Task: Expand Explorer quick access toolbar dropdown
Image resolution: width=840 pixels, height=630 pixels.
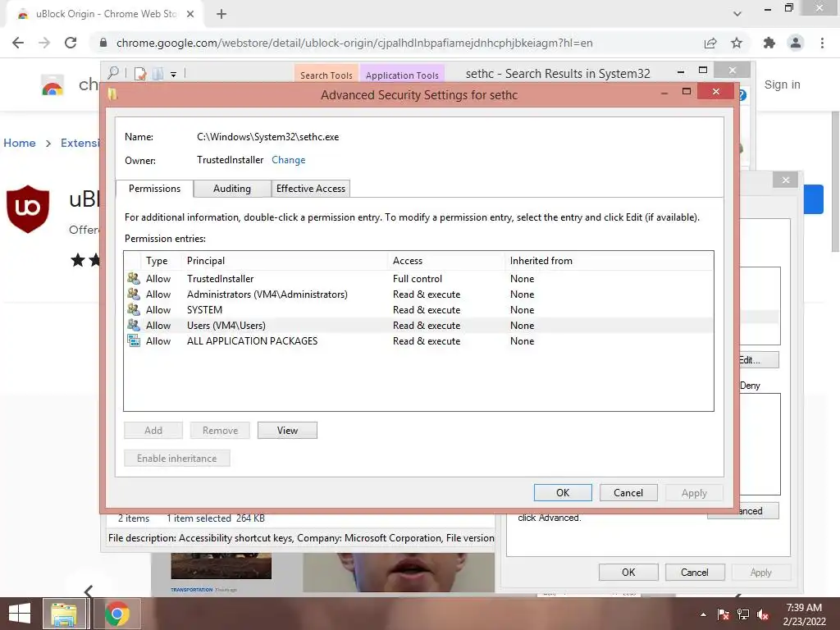Action: pyautogui.click(x=174, y=75)
